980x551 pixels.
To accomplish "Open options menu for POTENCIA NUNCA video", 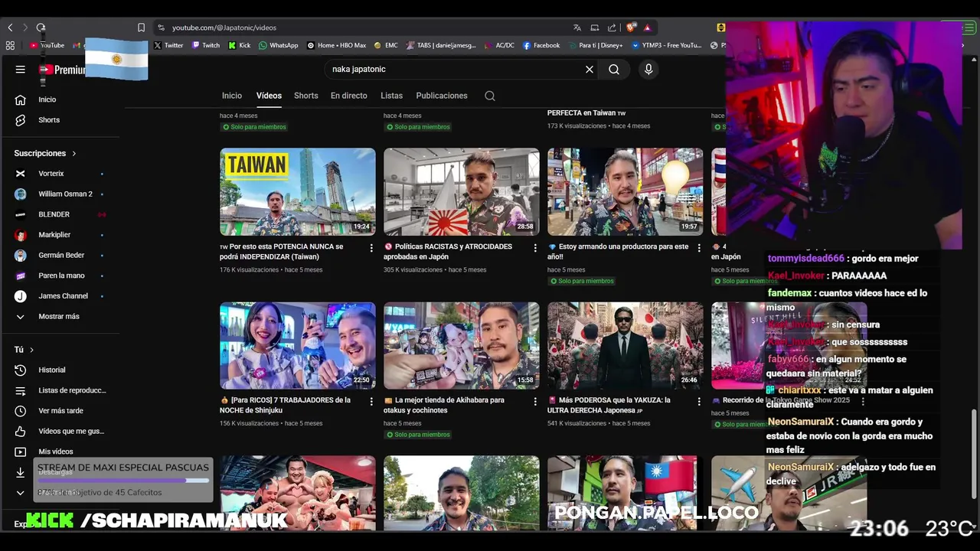I will (x=371, y=248).
